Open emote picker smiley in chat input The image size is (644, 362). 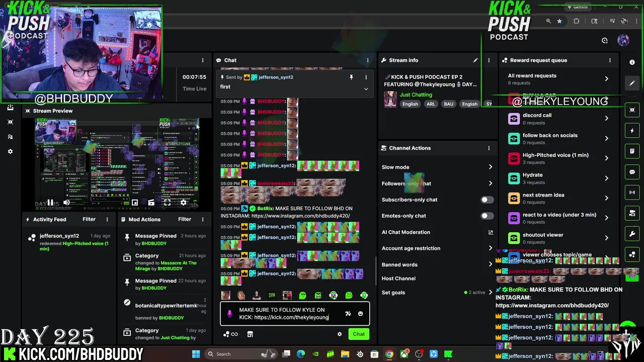(360, 314)
